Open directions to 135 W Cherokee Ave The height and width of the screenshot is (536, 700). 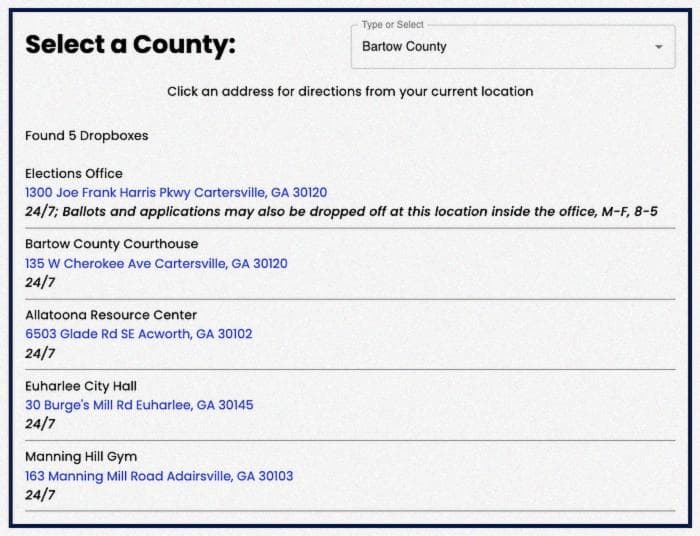tap(156, 263)
